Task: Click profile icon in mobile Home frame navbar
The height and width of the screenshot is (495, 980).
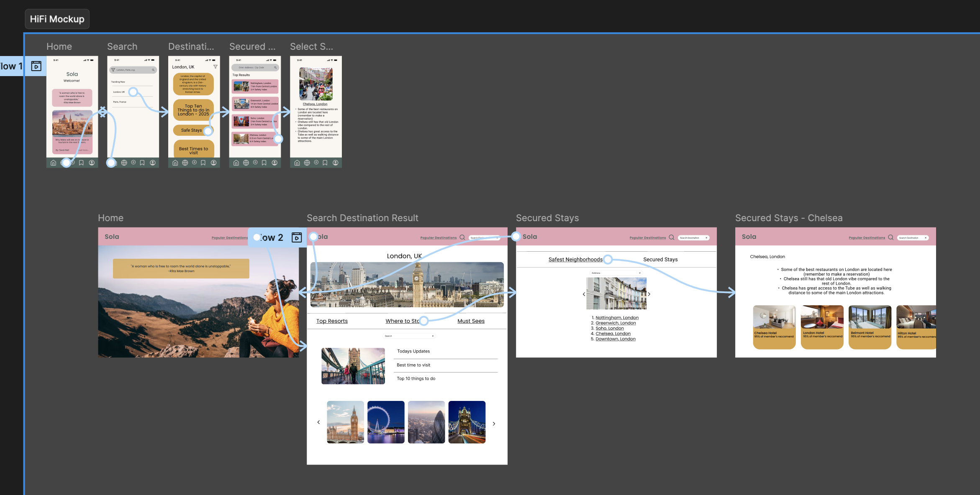Action: pyautogui.click(x=92, y=163)
